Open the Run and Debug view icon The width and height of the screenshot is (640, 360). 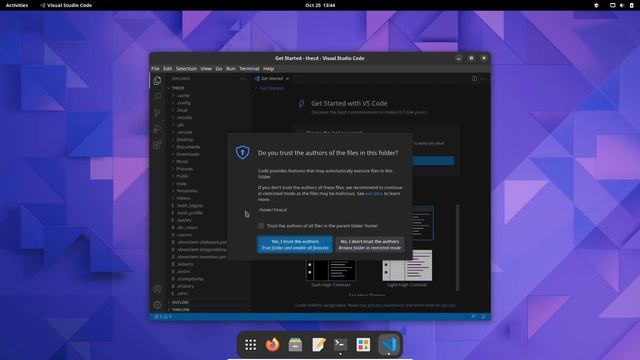pos(157,129)
